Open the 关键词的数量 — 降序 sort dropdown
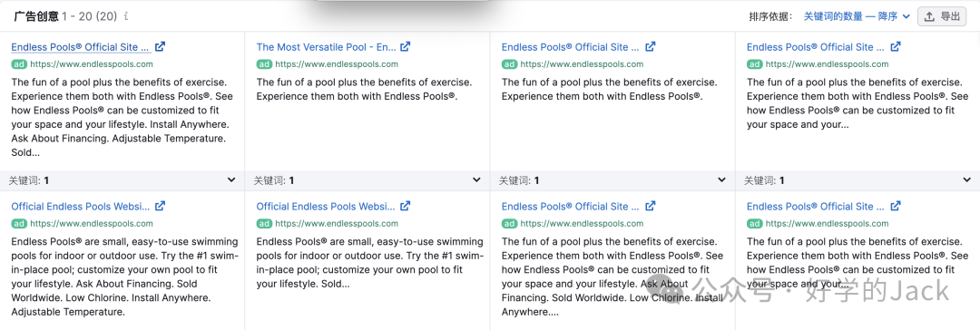The image size is (980, 330). pyautogui.click(x=857, y=17)
